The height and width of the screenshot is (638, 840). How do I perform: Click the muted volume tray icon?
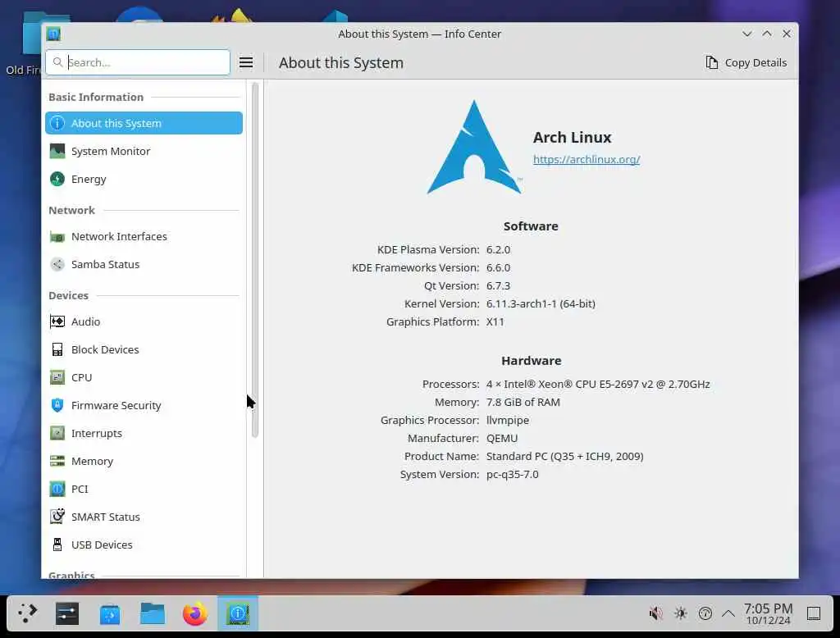(x=655, y=613)
